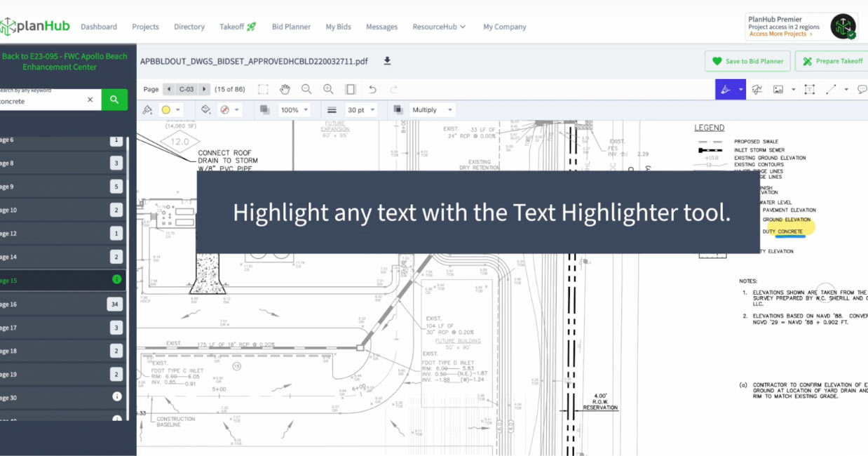Go back to FWC Apollo Beach Enhancement Center
Image resolution: width=868 pixels, height=456 pixels.
point(66,61)
